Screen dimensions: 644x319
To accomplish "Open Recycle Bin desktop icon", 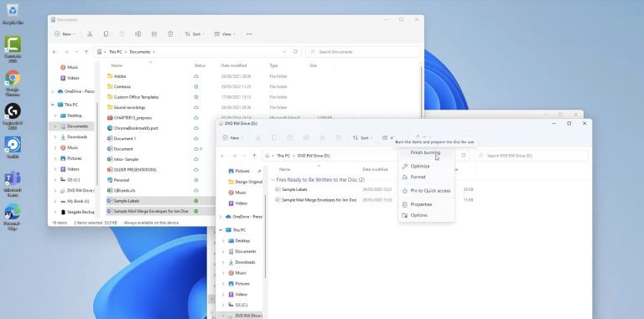I will point(13,14).
